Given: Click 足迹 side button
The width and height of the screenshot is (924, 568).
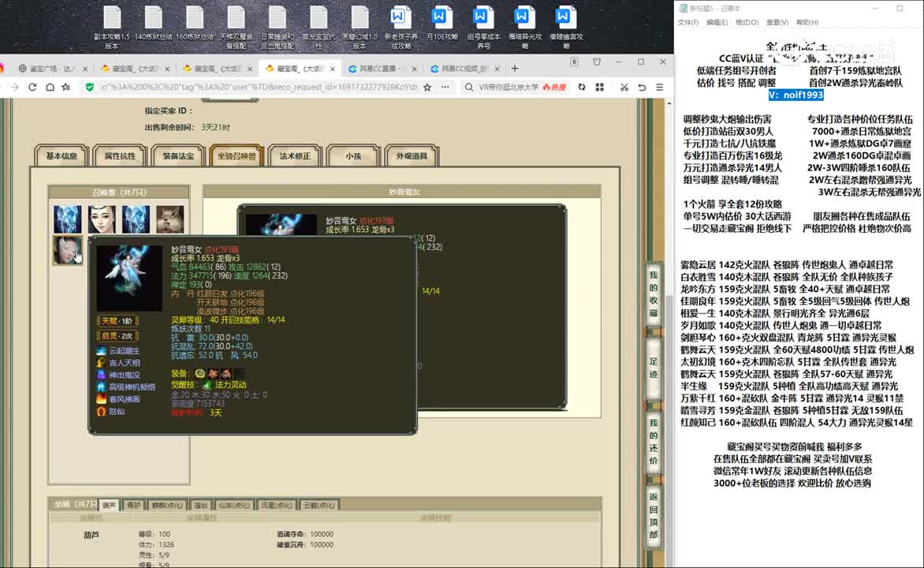Looking at the screenshot, I should click(x=653, y=368).
